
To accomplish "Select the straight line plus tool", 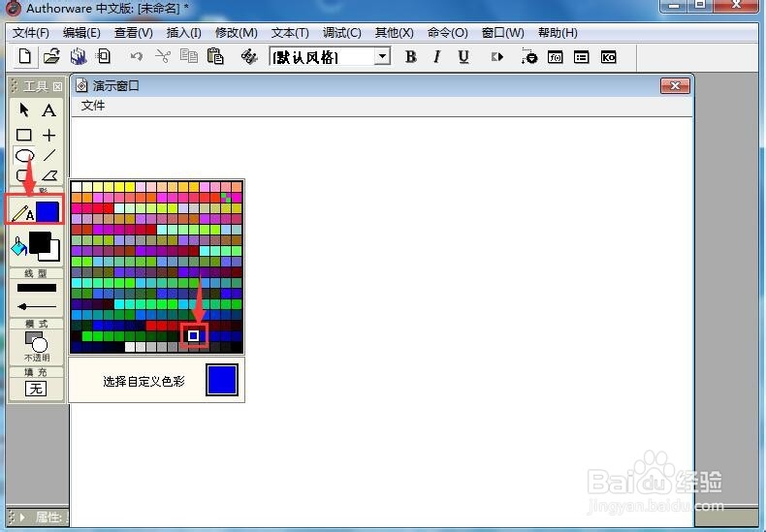I will [48, 135].
